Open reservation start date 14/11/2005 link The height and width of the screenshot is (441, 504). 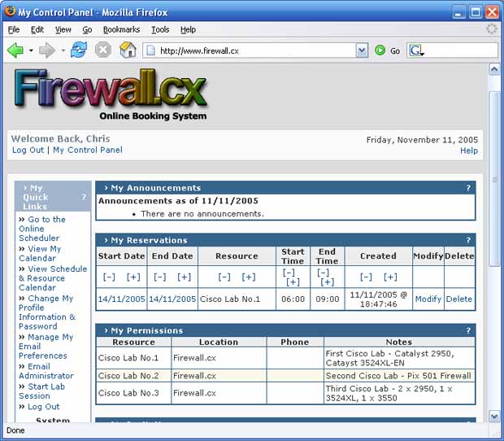pyautogui.click(x=121, y=299)
